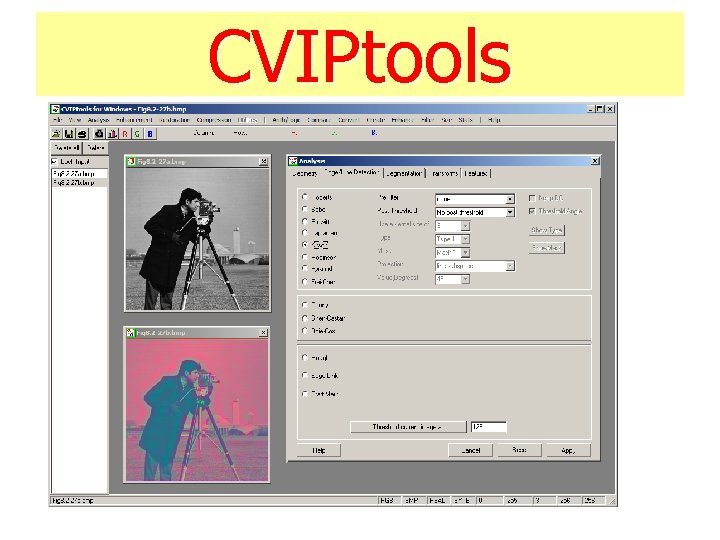Image resolution: width=720 pixels, height=540 pixels.
Task: Select the Shen-Castan radio button
Action: pyautogui.click(x=305, y=318)
